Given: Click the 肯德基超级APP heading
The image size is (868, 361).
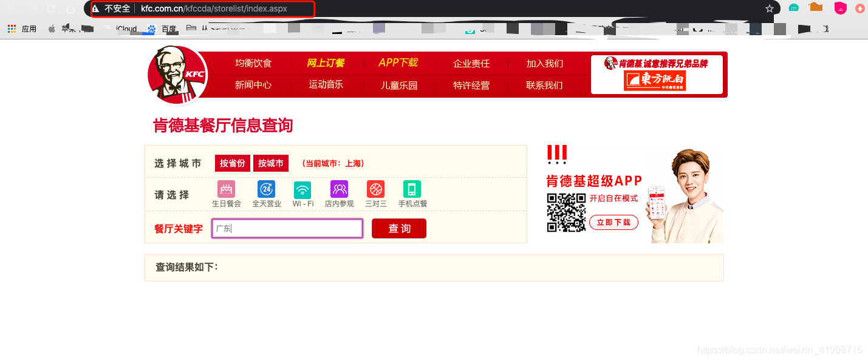Looking at the screenshot, I should pyautogui.click(x=594, y=181).
